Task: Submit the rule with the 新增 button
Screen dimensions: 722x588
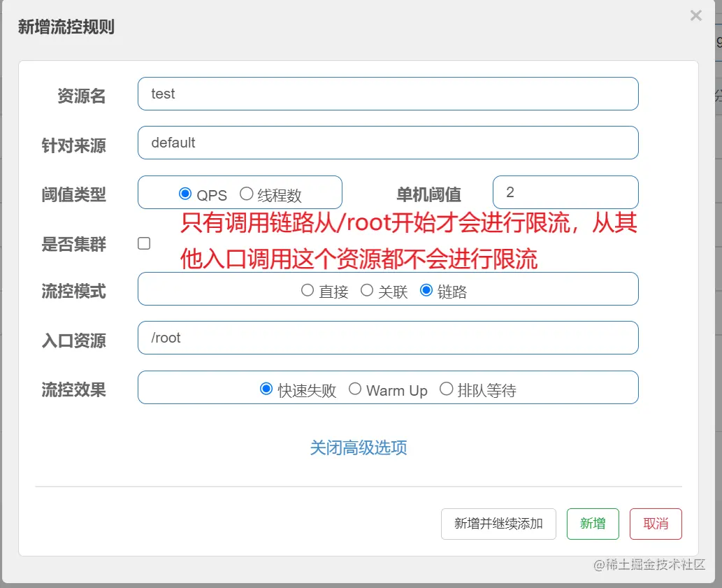Action: tap(592, 523)
